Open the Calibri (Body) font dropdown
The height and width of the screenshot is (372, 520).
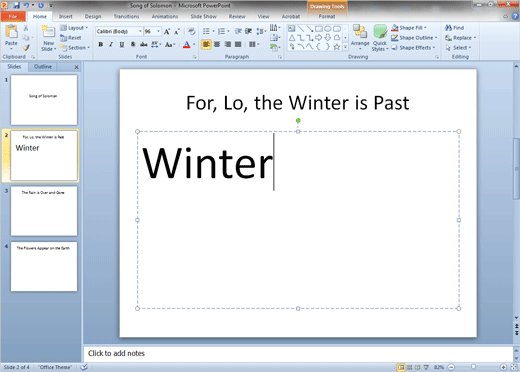click(140, 31)
